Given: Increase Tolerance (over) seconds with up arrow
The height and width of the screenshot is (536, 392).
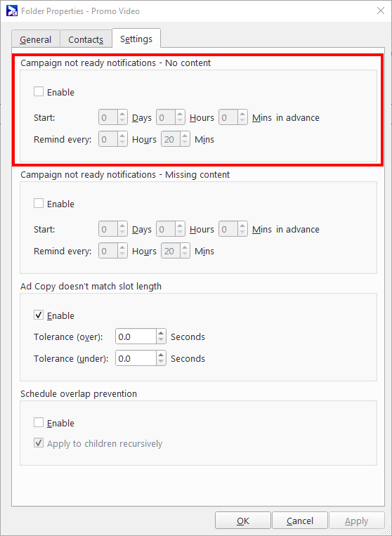Looking at the screenshot, I should [x=161, y=333].
